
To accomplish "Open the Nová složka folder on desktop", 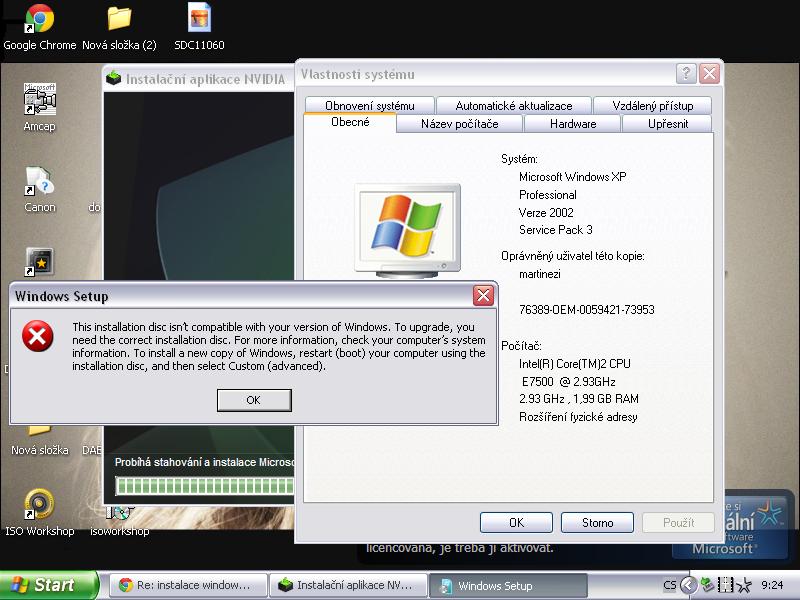I will (39, 441).
